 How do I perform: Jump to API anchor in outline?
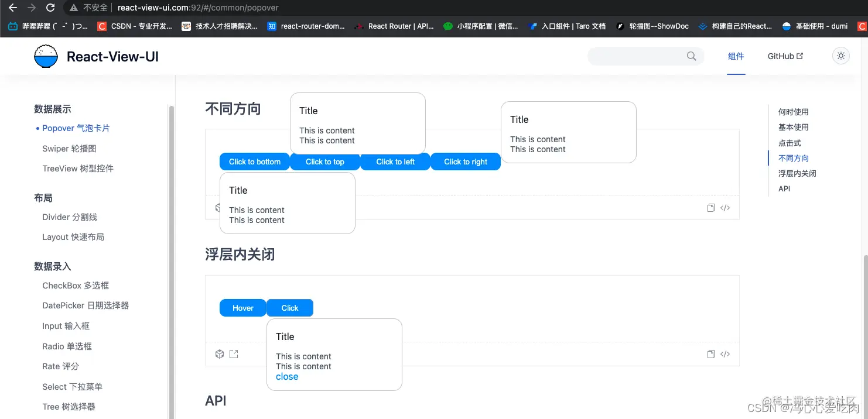click(x=784, y=188)
